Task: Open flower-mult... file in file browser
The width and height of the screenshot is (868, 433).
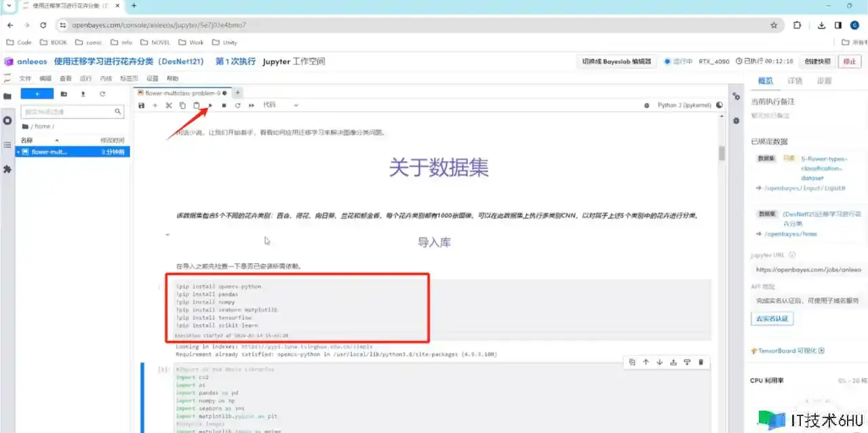Action: coord(73,152)
